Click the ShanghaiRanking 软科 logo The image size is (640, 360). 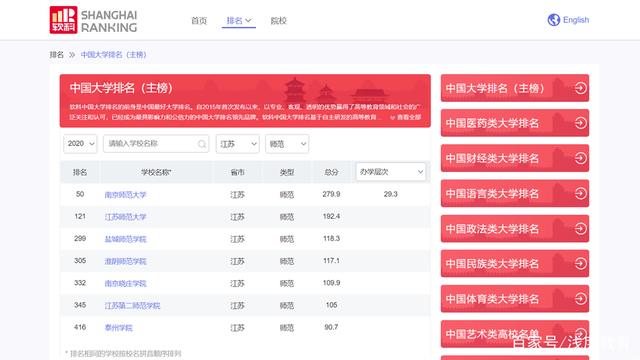93,20
